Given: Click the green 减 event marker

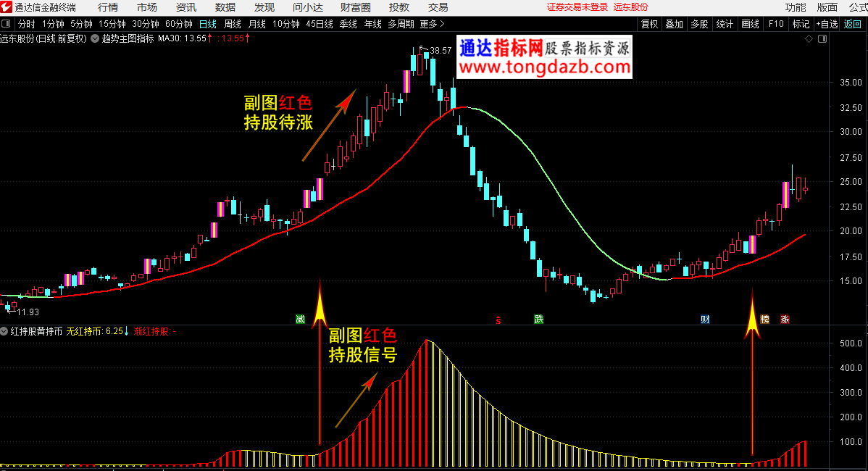Looking at the screenshot, I should pyautogui.click(x=300, y=319).
